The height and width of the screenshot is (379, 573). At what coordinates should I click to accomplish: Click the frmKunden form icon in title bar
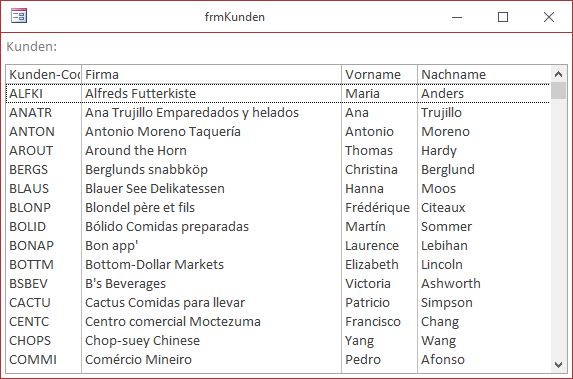click(x=19, y=16)
